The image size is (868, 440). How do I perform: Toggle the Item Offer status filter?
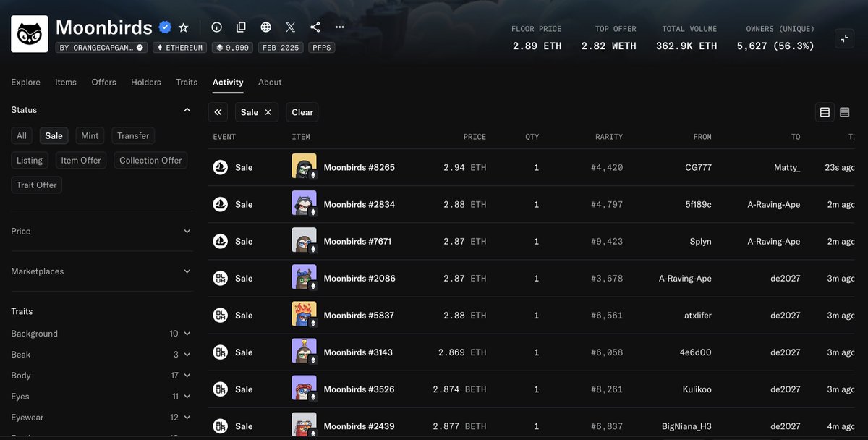[81, 160]
